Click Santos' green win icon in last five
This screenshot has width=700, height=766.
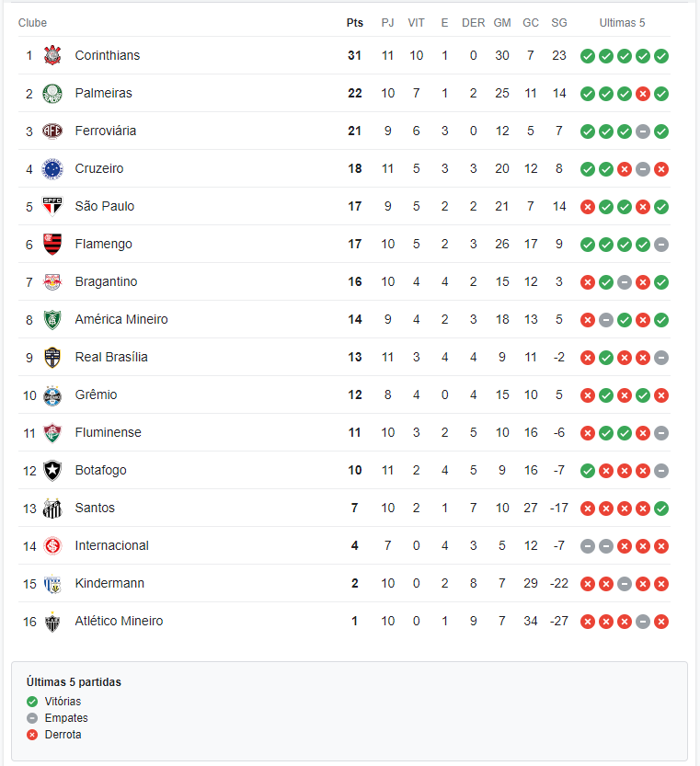661,509
